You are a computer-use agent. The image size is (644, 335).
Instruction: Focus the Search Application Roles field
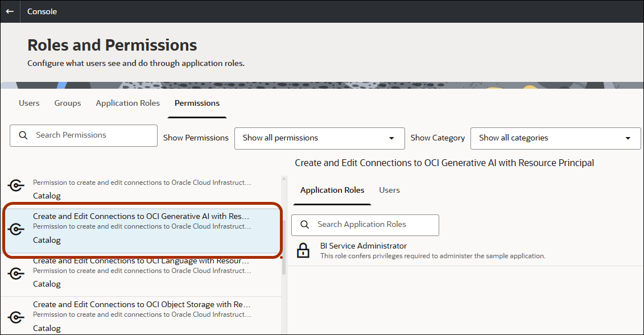(x=365, y=225)
